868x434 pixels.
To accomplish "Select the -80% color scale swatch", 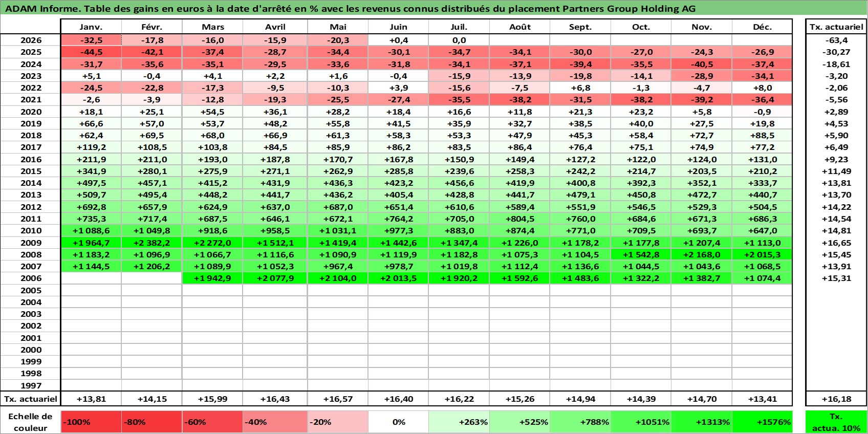I will [x=152, y=422].
